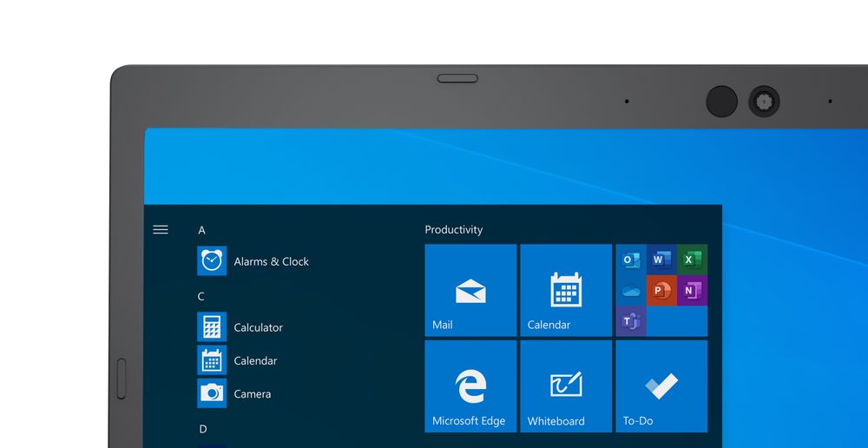Start Excel from the Office tile folder
Screen dimensions: 868x448
click(692, 260)
